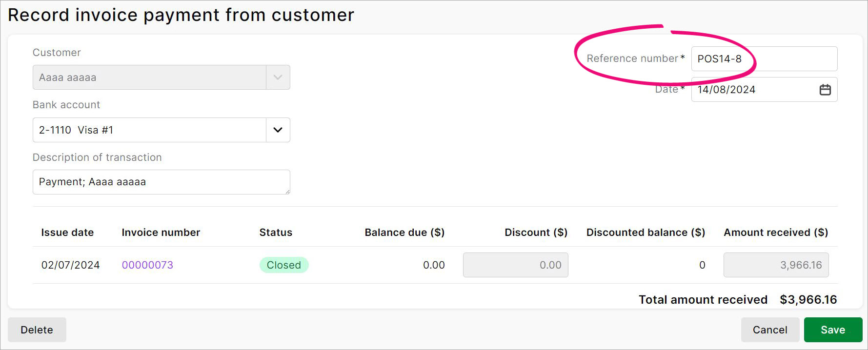This screenshot has height=350, width=868.
Task: Click the Customer dropdown chevron icon
Action: 278,77
